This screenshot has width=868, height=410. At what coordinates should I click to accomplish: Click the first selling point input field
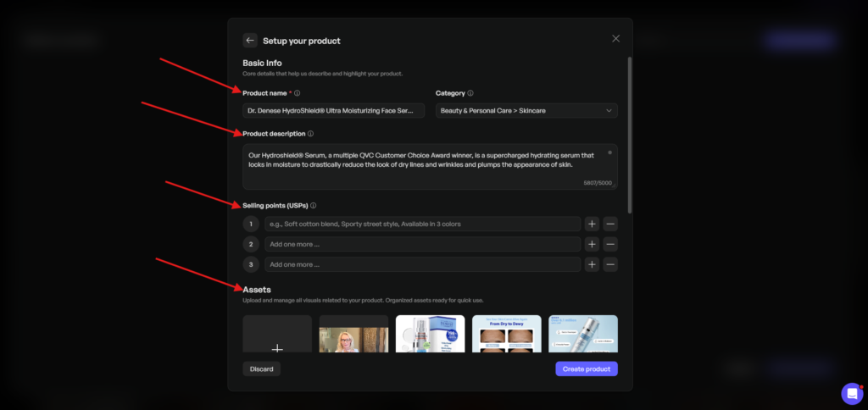click(421, 224)
